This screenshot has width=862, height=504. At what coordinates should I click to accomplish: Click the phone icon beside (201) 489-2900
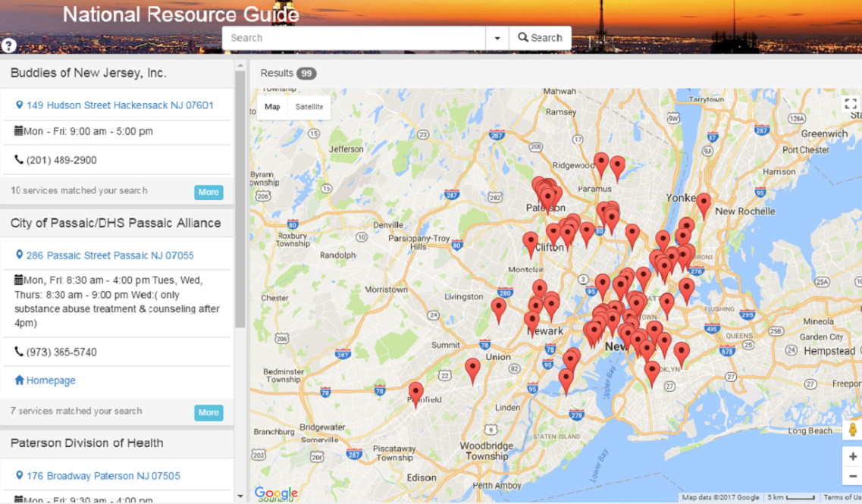point(19,159)
